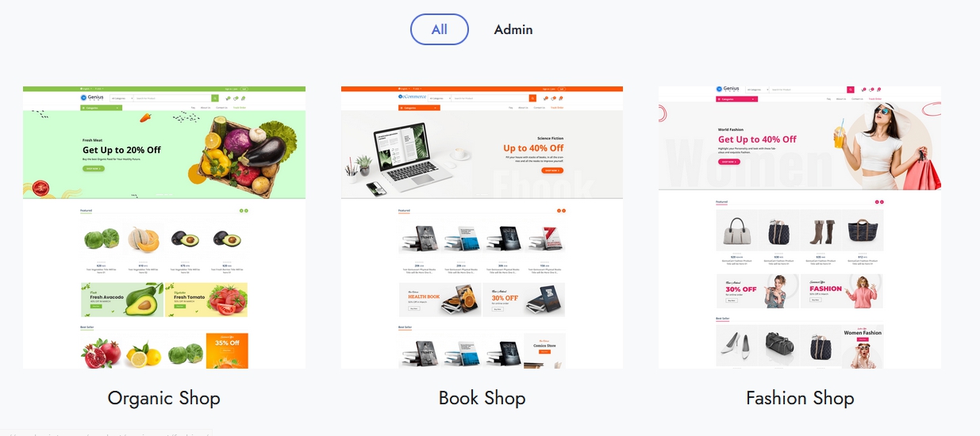Click the Fashion Shop title link

point(800,398)
